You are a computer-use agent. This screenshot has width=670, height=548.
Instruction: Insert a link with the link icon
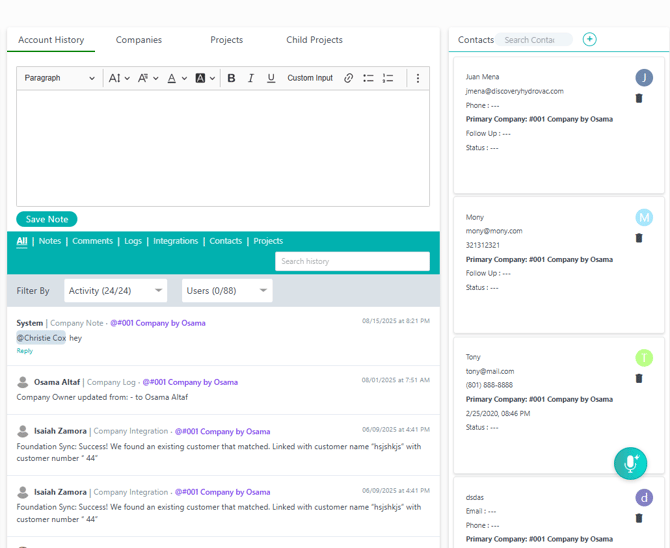[x=348, y=78]
